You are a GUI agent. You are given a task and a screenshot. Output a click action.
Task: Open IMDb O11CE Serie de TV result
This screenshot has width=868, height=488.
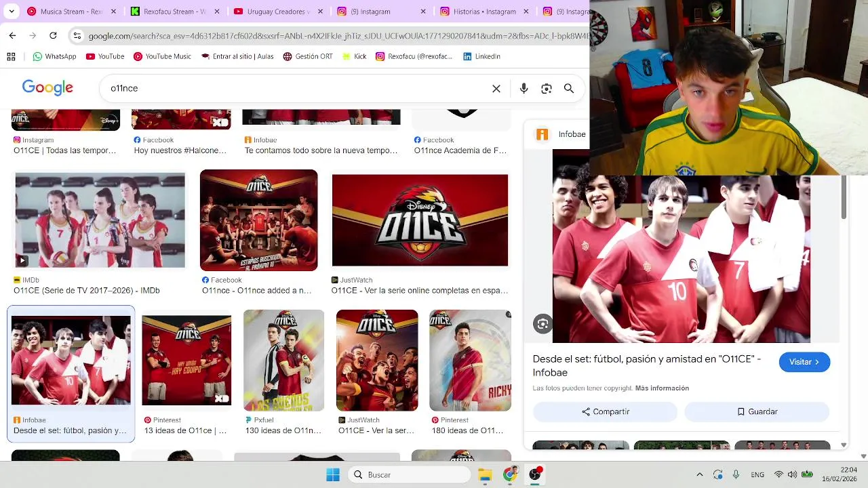(87, 290)
